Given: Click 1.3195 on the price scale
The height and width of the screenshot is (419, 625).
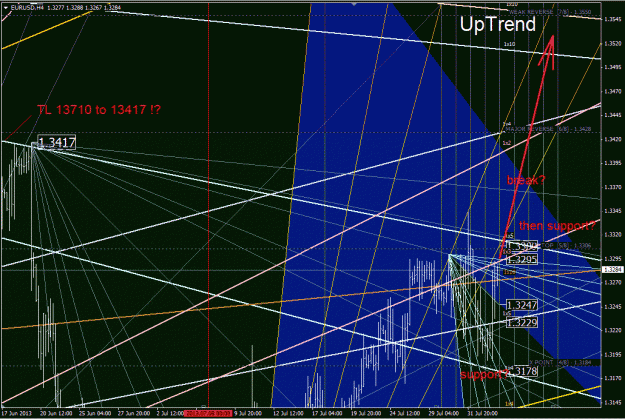Looking at the screenshot, I should (613, 354).
